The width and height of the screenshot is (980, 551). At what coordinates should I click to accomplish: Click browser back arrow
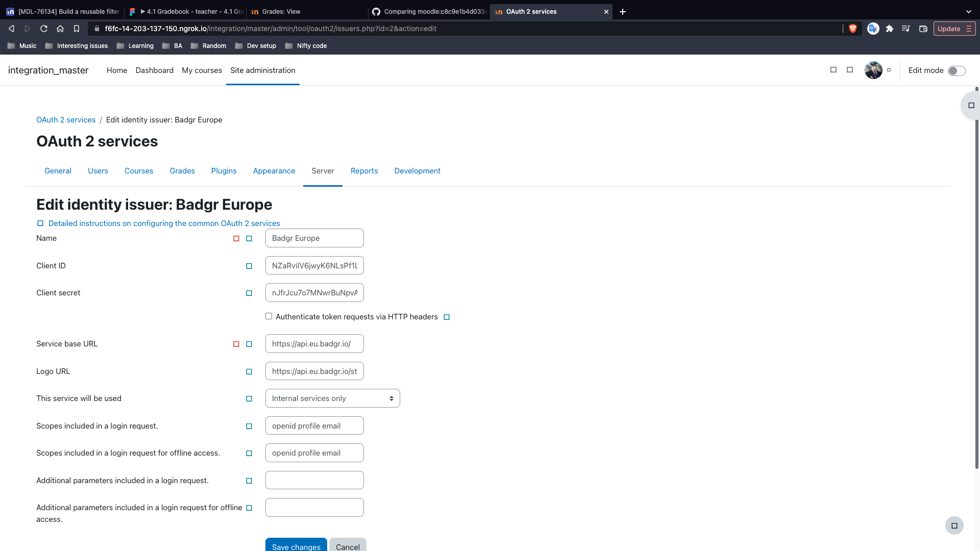click(x=11, y=29)
